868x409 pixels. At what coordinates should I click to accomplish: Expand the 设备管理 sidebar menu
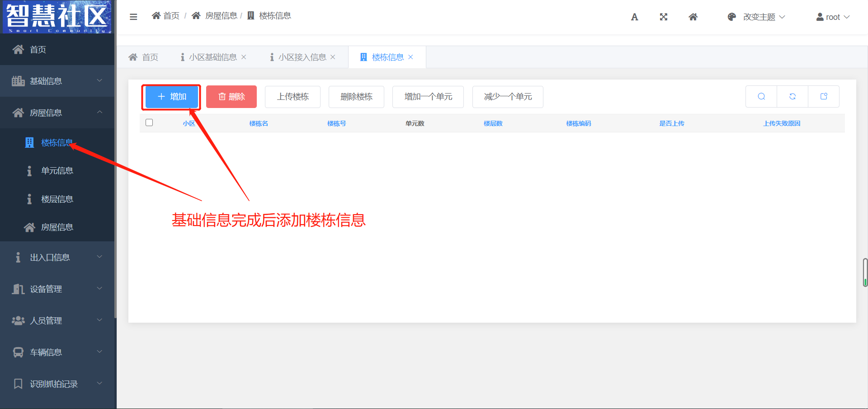click(x=57, y=289)
